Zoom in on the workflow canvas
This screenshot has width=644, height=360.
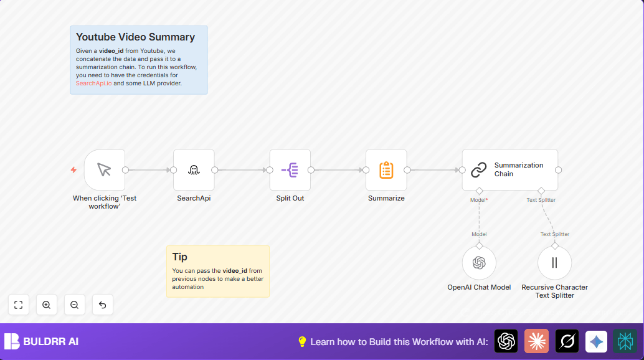coord(47,305)
